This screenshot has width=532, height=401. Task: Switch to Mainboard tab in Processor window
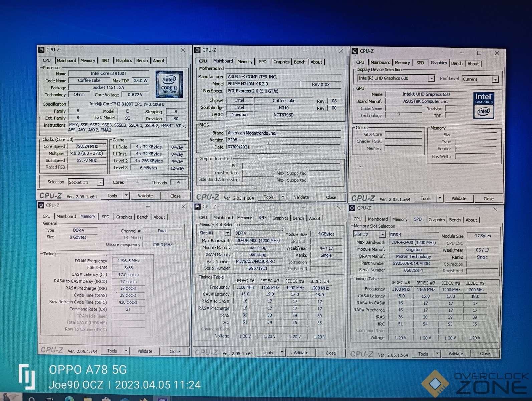tap(66, 60)
